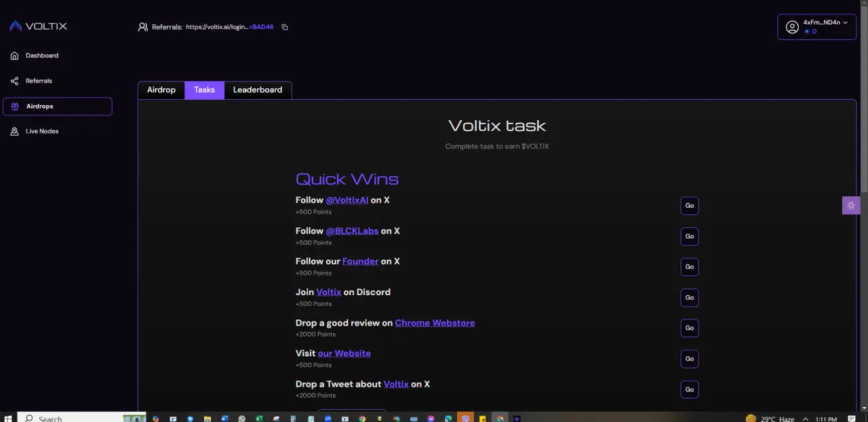Copy the referral link with the copy icon
The image size is (868, 422).
coord(285,27)
